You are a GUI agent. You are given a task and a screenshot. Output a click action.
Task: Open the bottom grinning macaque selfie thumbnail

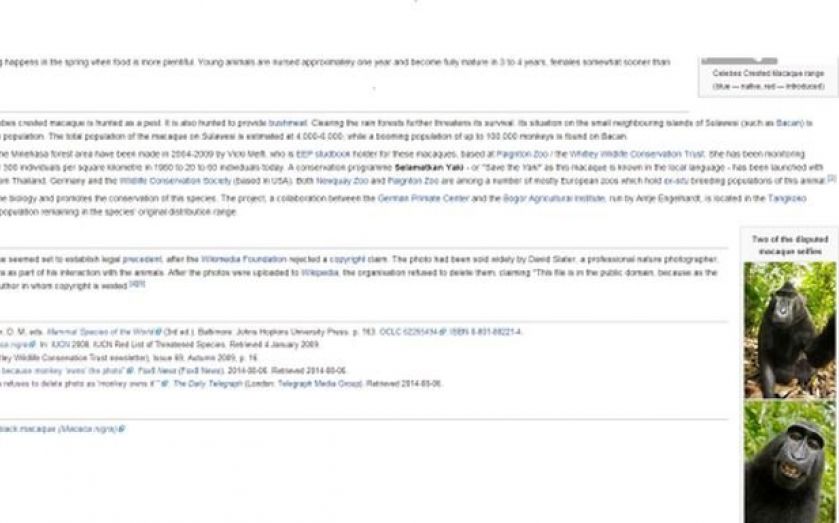(x=789, y=460)
